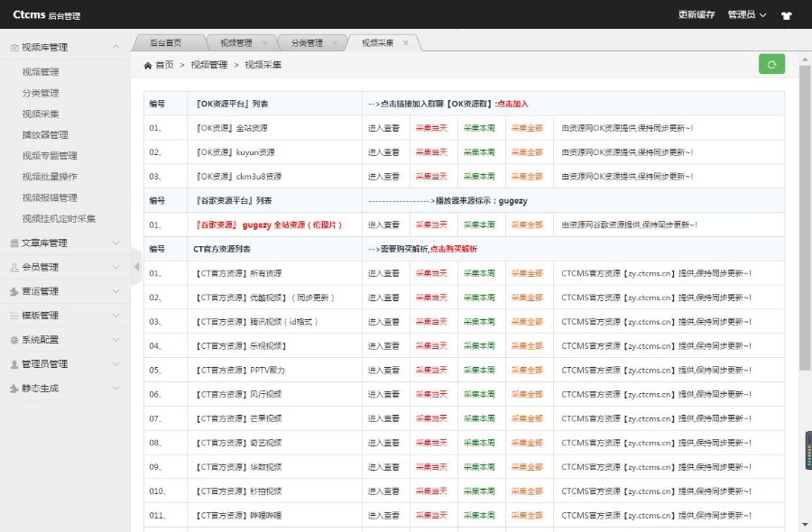
Task: Click 采集当天 for OK资源 kuyun资源
Action: pyautogui.click(x=431, y=152)
